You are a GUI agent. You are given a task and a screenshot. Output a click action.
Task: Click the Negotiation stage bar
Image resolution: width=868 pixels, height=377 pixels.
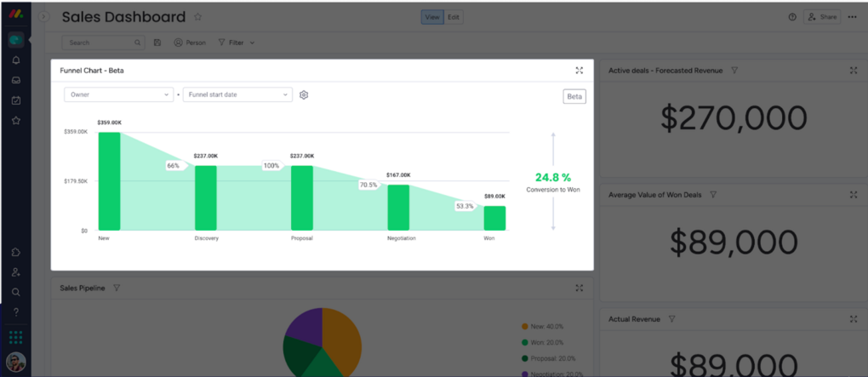[398, 208]
